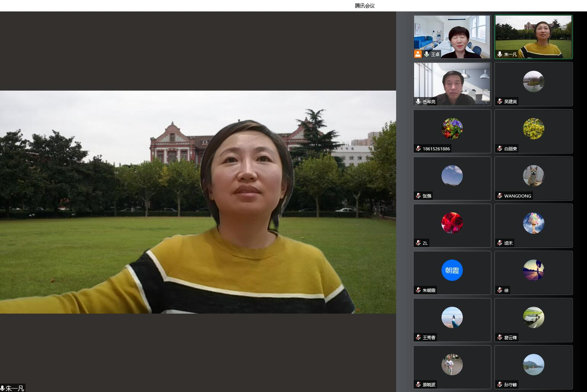
Task: Click the muted microphone icon next to ZL
Action: coord(418,243)
